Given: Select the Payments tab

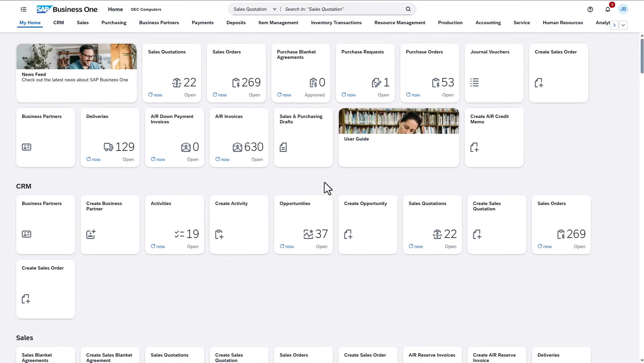Looking at the screenshot, I should (x=203, y=23).
